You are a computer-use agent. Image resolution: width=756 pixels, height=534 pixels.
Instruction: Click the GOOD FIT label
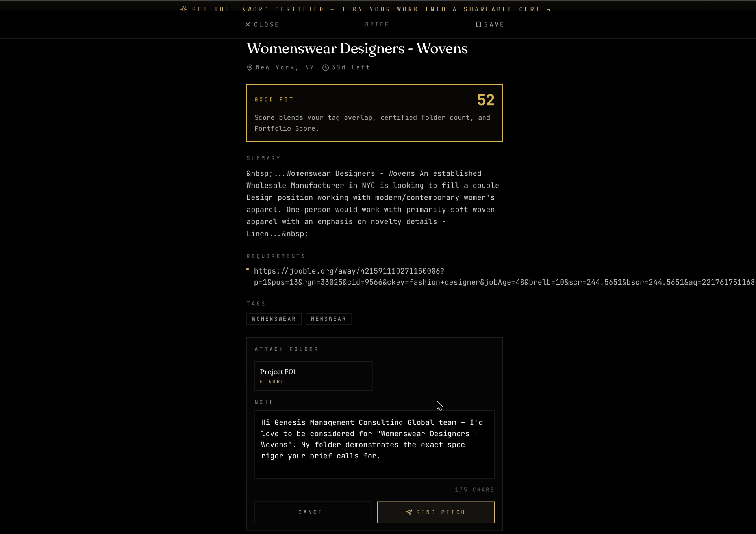coord(274,100)
